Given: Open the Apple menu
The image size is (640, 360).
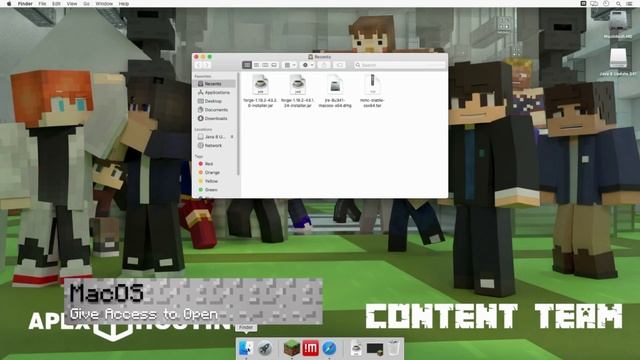Looking at the screenshot, I should coord(9,4).
